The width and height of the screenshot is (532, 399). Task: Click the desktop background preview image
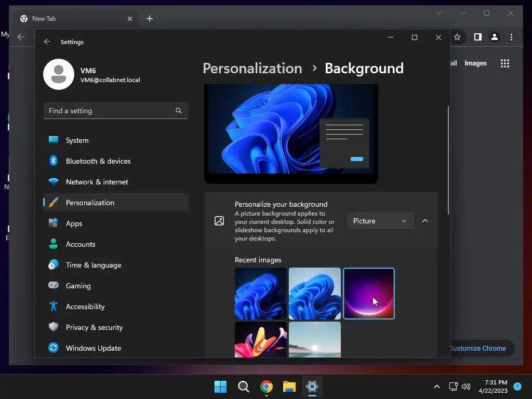pos(291,134)
